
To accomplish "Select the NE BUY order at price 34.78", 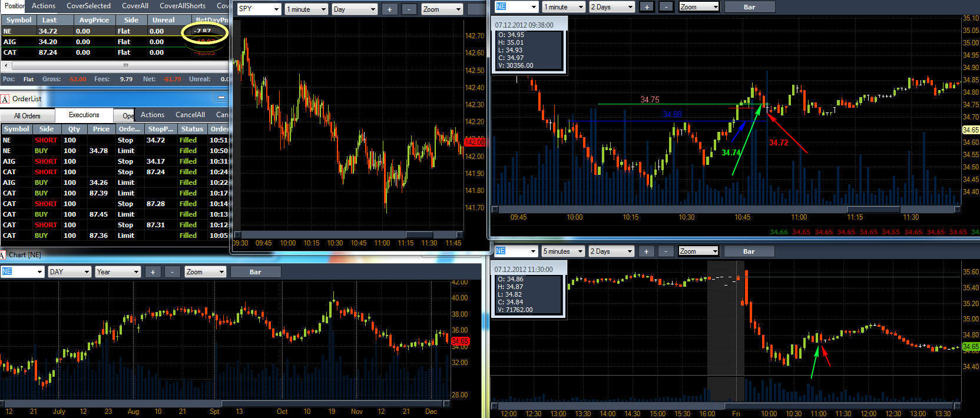I will click(114, 151).
